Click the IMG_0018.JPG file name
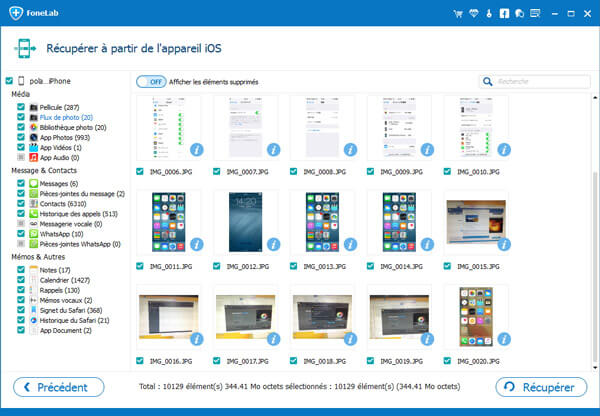The width and height of the screenshot is (600, 416). tap(324, 361)
